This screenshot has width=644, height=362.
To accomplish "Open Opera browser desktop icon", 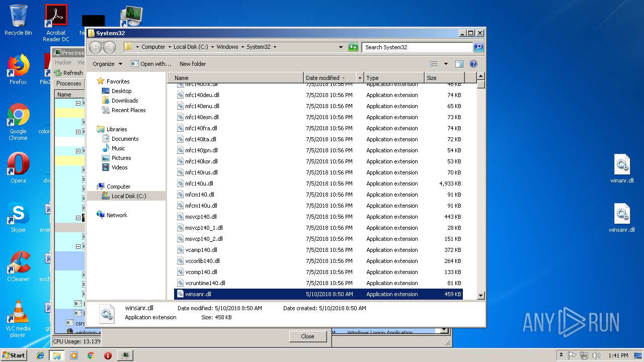I will click(18, 168).
